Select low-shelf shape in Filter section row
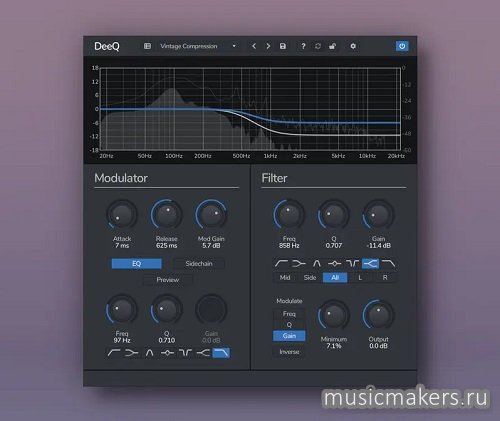This screenshot has height=421, width=500. (299, 264)
